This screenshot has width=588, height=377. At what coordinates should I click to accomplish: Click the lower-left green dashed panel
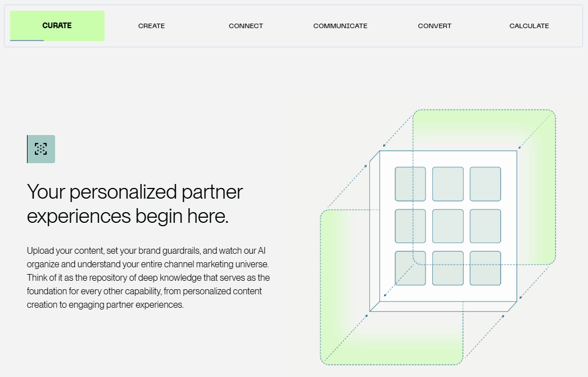[x=344, y=338]
